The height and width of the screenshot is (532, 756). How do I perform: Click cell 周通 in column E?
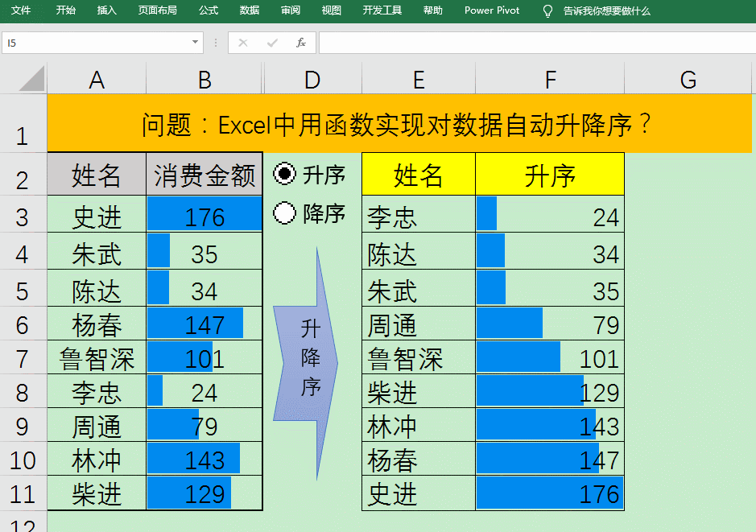419,324
